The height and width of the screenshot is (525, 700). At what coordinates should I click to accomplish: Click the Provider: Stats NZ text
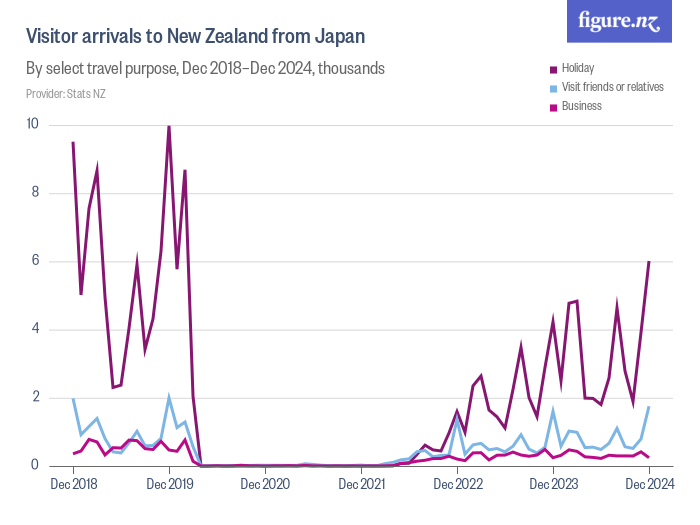pos(65,94)
